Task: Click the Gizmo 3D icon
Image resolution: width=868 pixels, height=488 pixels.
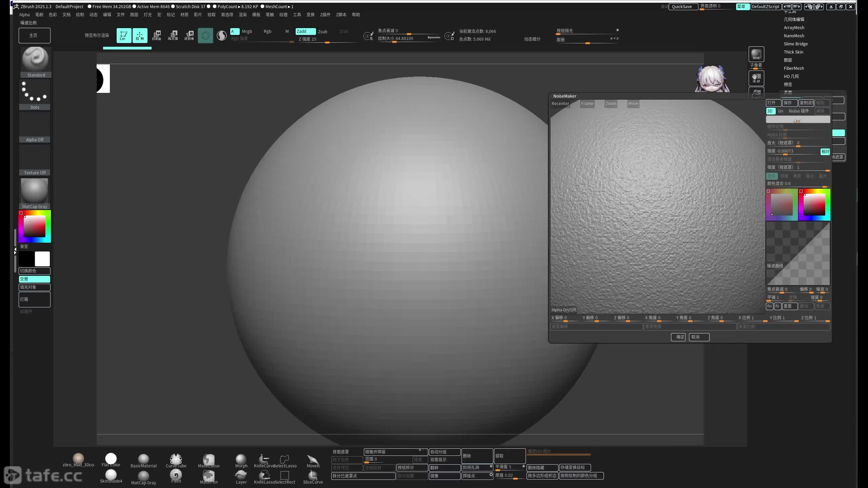Action: (x=205, y=36)
